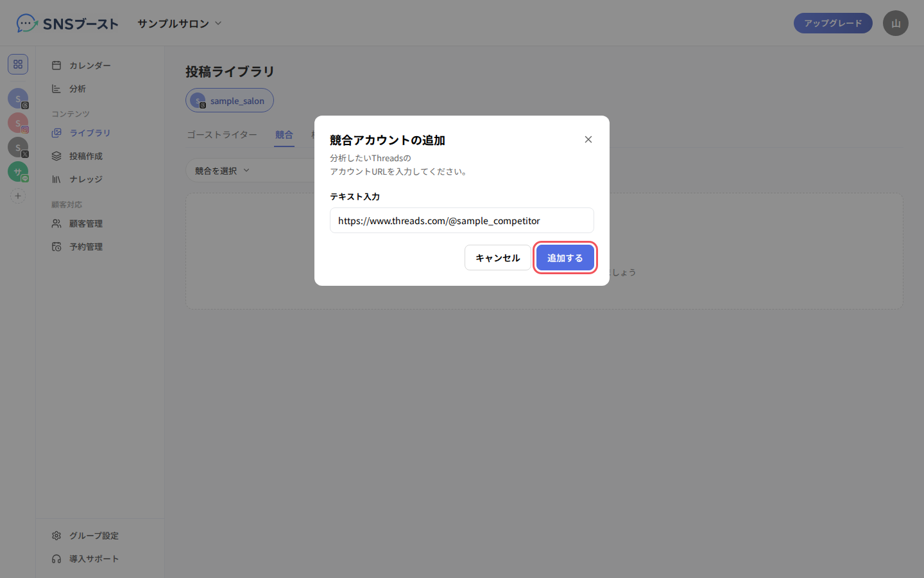Open グループ設定

[x=100, y=536]
